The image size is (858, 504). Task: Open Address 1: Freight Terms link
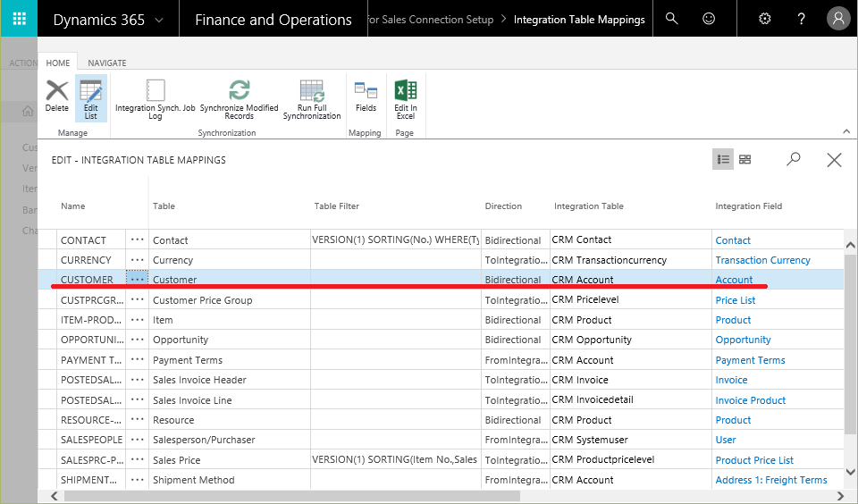771,480
